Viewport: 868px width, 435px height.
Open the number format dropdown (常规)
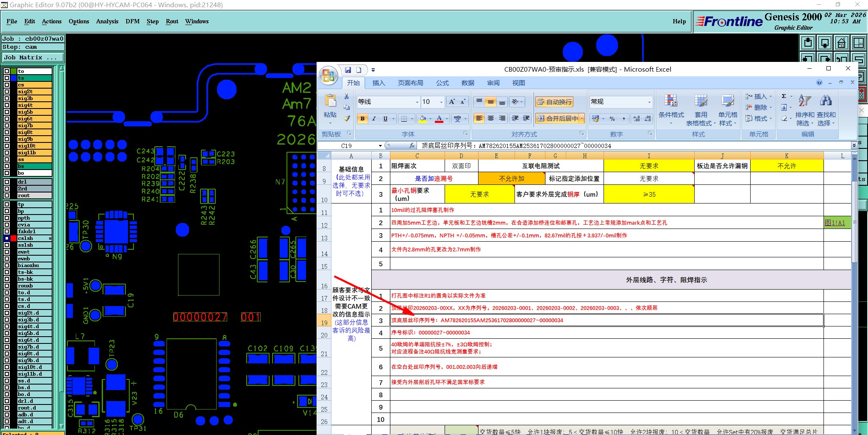649,102
